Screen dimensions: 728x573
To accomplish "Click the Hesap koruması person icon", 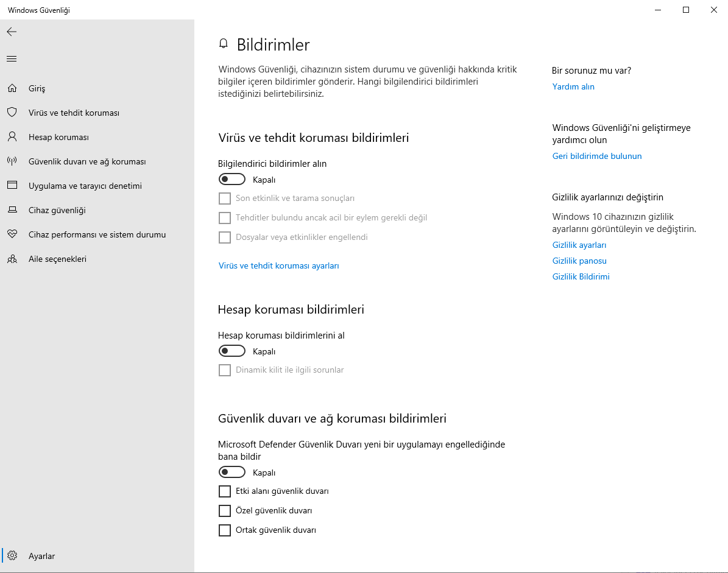I will coord(12,137).
